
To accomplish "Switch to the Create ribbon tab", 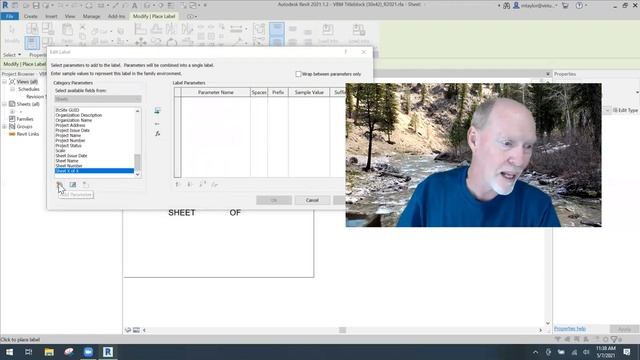I will click(31, 16).
